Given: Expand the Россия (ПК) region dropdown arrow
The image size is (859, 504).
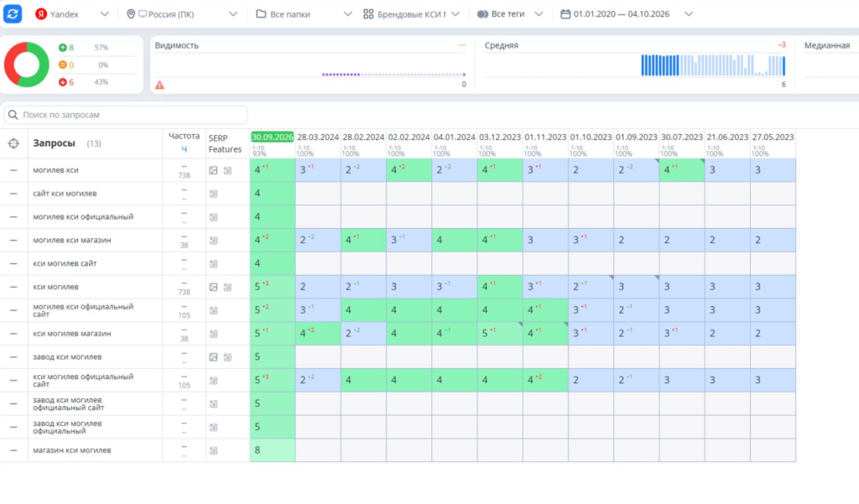Looking at the screenshot, I should click(233, 14).
